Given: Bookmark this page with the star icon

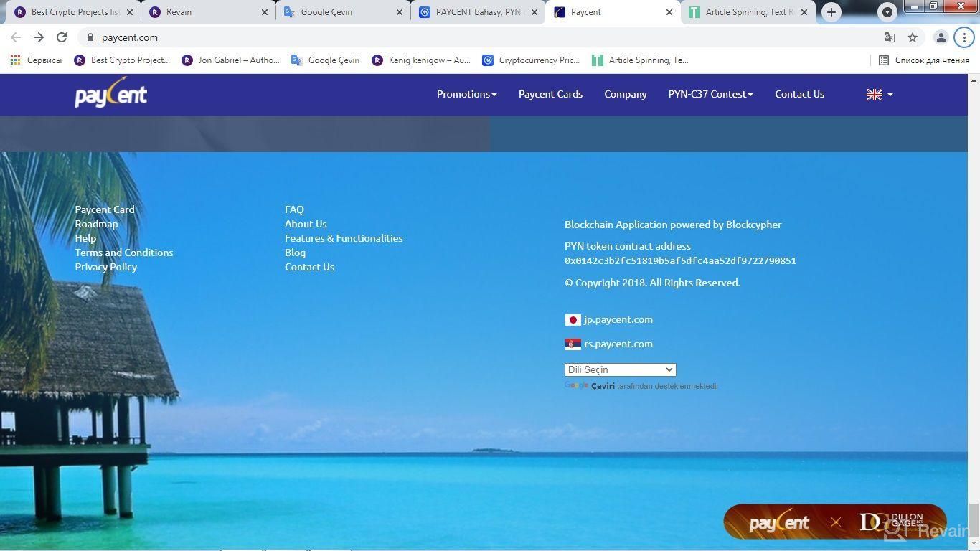Looking at the screenshot, I should (913, 37).
